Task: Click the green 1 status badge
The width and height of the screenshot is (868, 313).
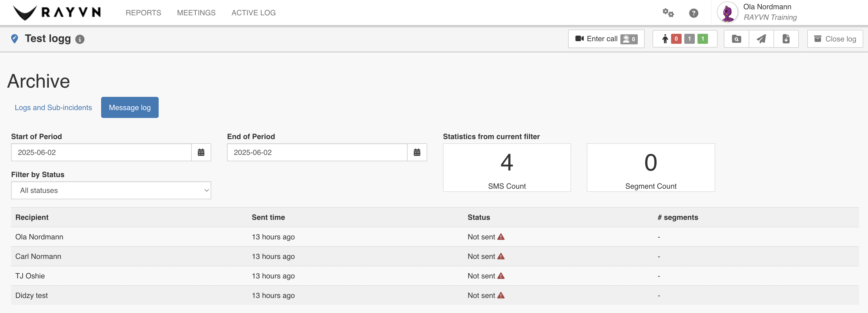Action: coord(702,39)
